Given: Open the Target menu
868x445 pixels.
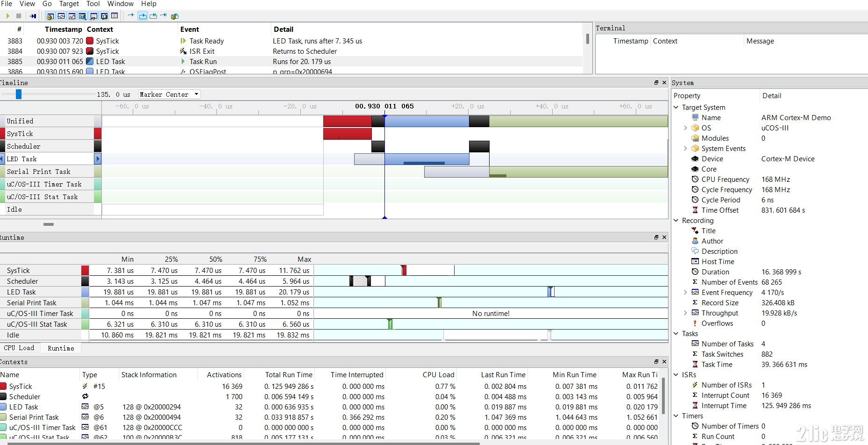Looking at the screenshot, I should pyautogui.click(x=69, y=4).
